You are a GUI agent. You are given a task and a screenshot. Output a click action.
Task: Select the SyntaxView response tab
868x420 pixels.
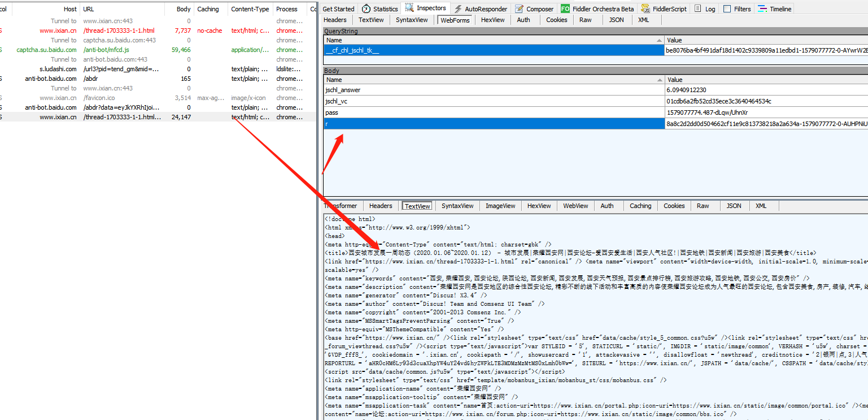457,205
